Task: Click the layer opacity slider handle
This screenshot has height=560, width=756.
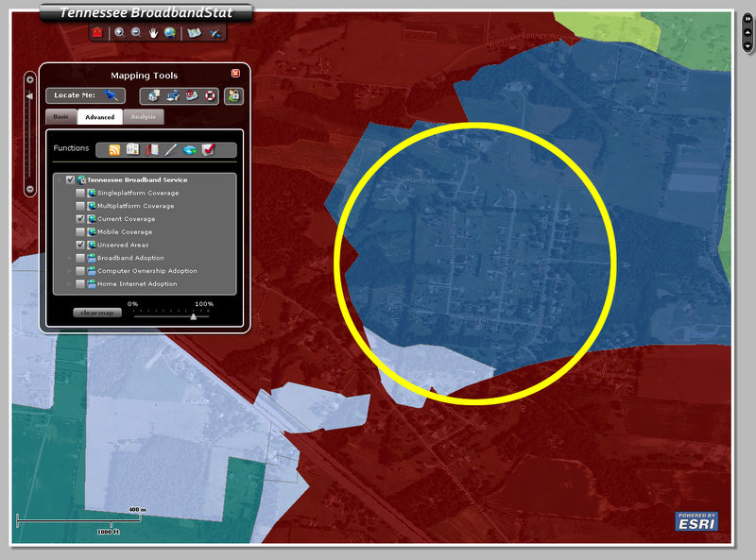Action: (194, 316)
